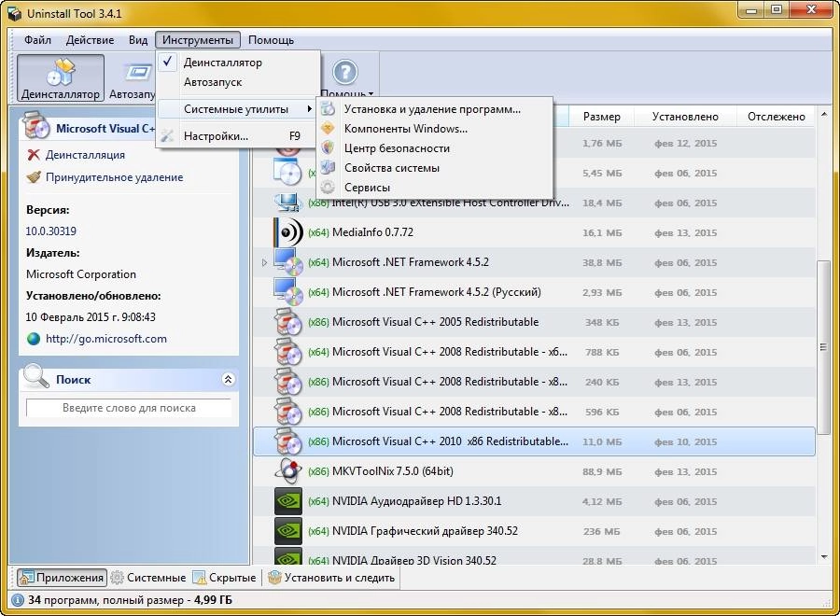Click the Введите слово для поиска field
The height and width of the screenshot is (616, 840).
tap(129, 408)
